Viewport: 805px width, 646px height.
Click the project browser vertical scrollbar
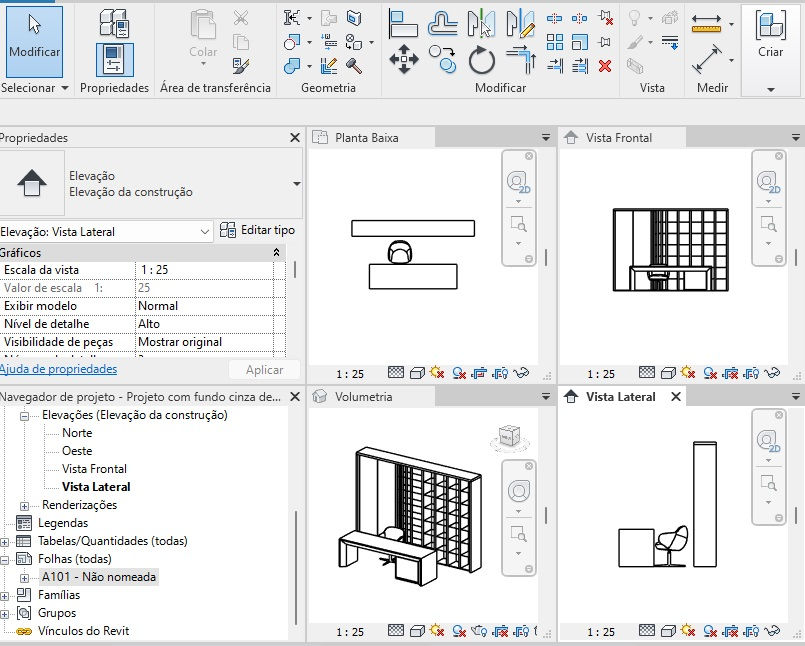pyautogui.click(x=296, y=567)
